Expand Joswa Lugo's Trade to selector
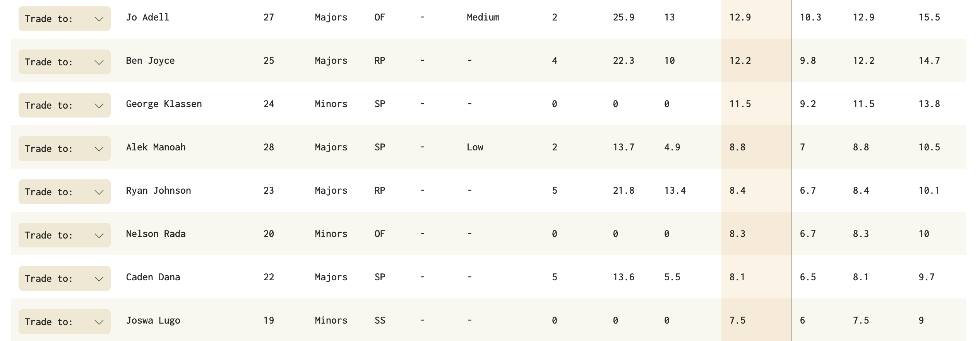This screenshot has height=341, width=980. (64, 322)
